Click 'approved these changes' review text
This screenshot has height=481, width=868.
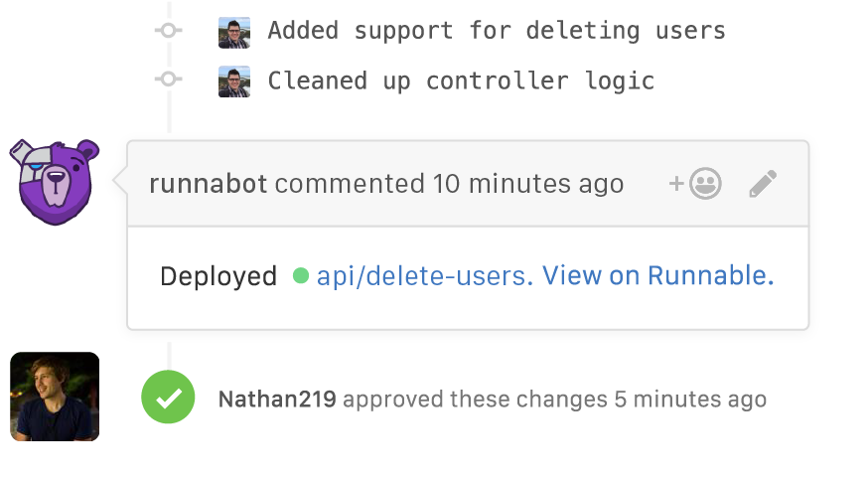coord(475,400)
